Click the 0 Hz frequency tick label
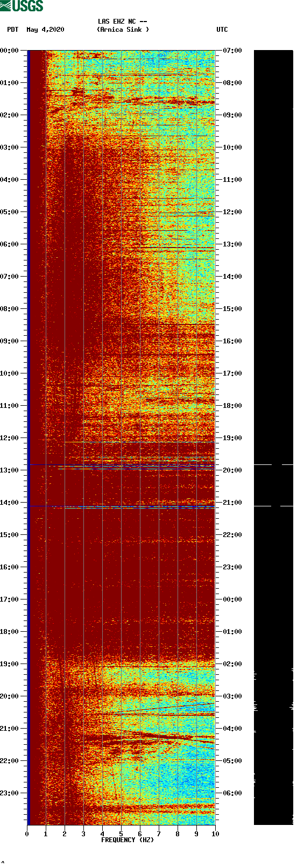The image size is (297, 868). point(27,834)
